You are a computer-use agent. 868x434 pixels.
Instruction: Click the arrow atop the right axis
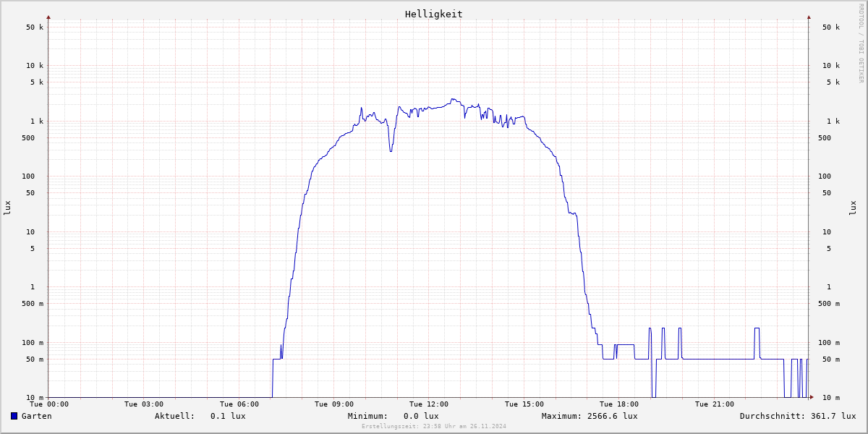pyautogui.click(x=809, y=17)
